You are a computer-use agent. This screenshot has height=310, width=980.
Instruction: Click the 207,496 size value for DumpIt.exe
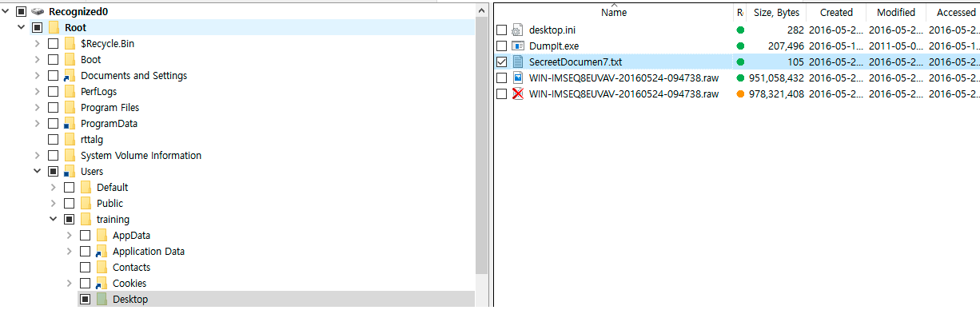click(785, 46)
